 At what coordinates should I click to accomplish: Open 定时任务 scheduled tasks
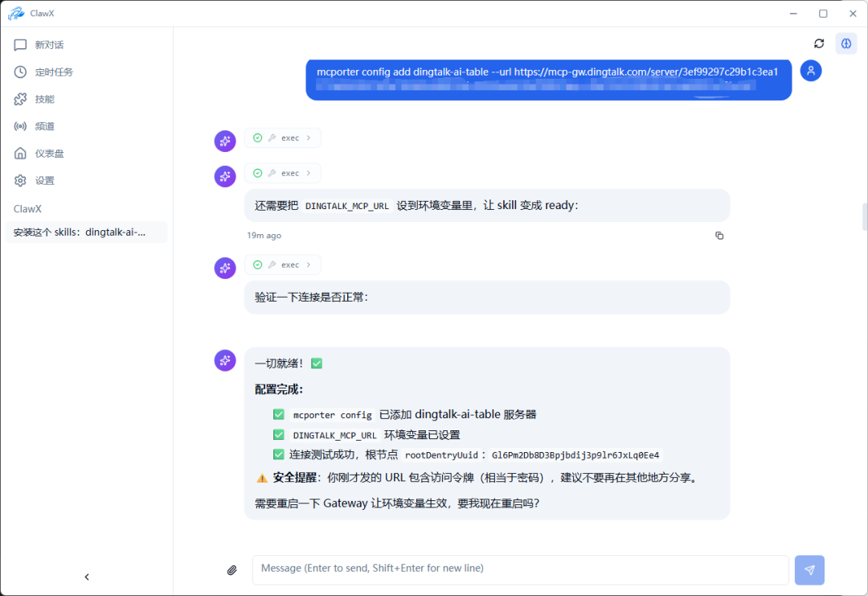[x=86, y=72]
